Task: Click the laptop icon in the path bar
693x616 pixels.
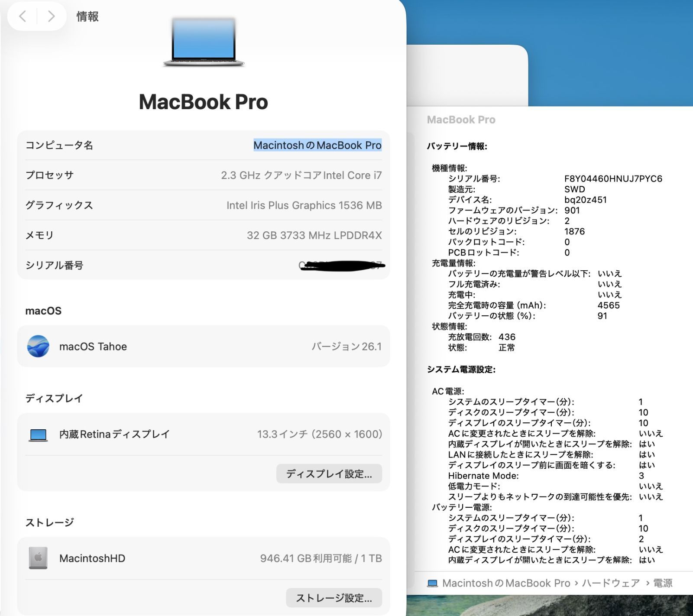Action: point(432,584)
